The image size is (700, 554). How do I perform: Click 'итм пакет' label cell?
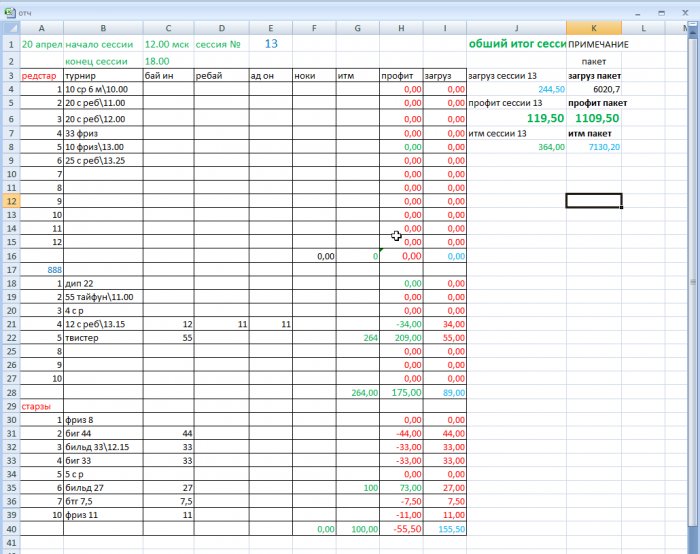594,133
